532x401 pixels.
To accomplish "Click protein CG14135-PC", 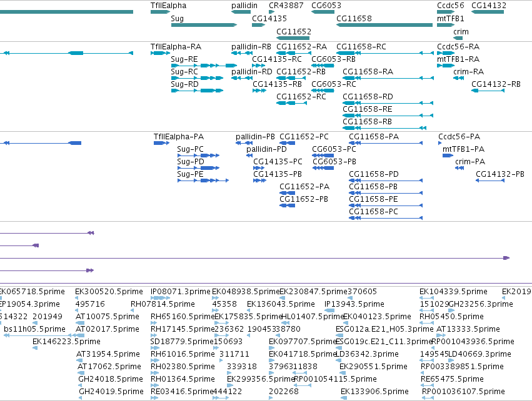I will coord(278,162).
